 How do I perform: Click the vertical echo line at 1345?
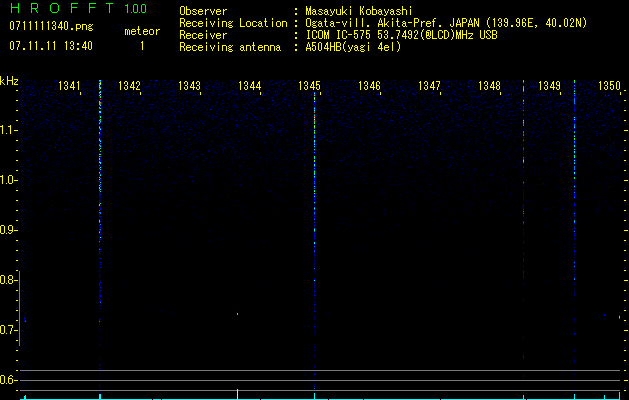click(314, 241)
